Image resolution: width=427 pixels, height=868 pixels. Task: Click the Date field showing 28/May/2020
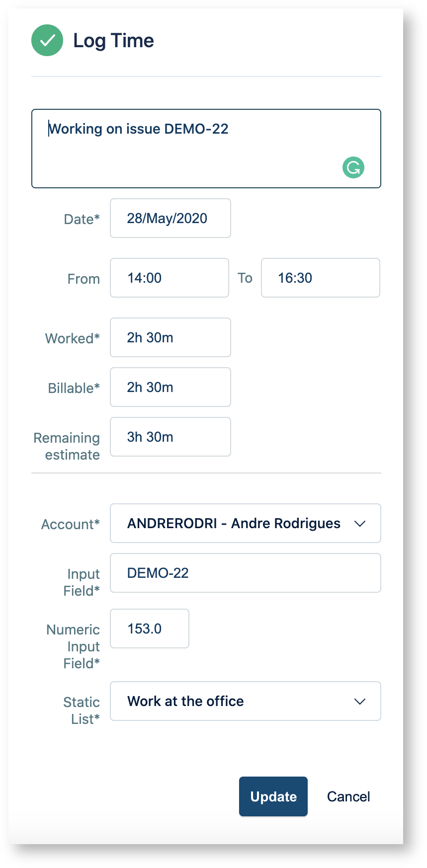tap(170, 219)
